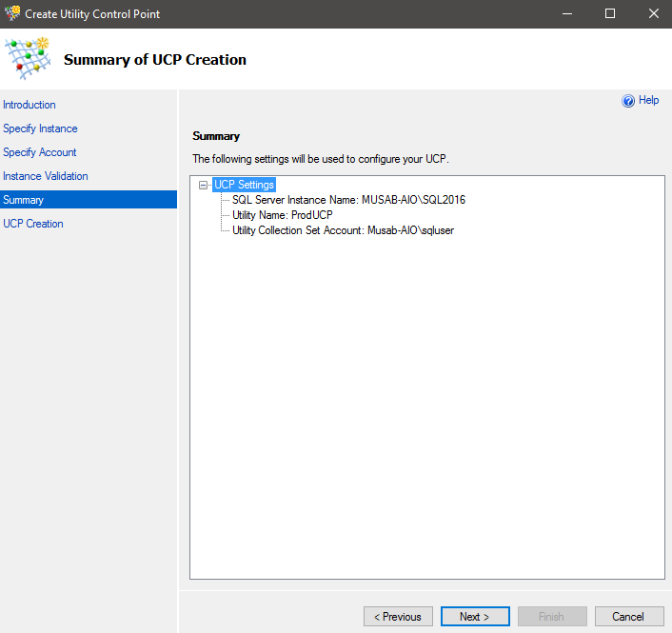
Task: Close the Create Utility Control Point window
Action: (653, 13)
